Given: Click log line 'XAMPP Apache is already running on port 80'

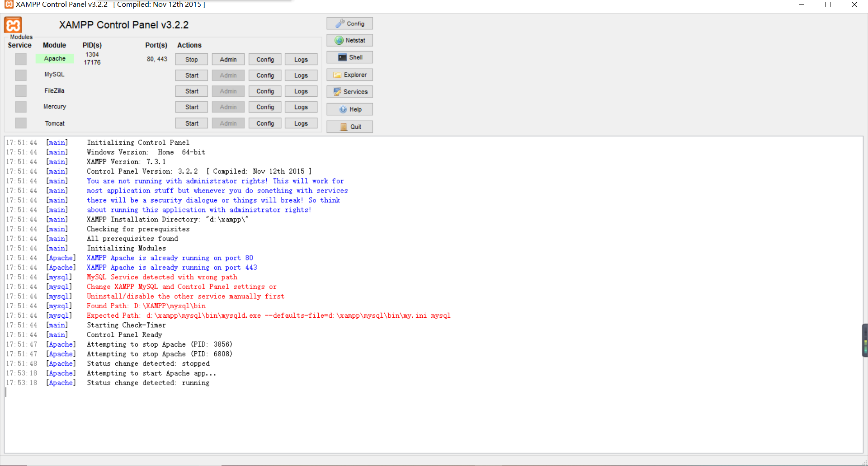Looking at the screenshot, I should click(x=170, y=258).
